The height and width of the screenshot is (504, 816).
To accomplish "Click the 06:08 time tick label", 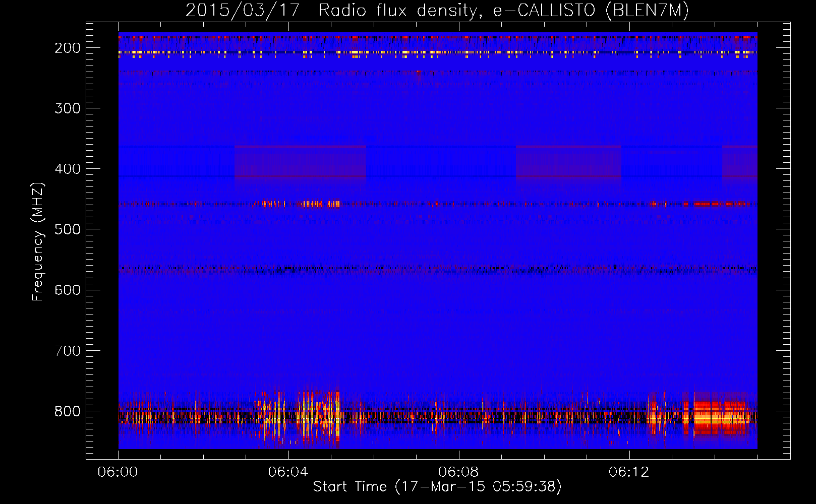I will [458, 472].
